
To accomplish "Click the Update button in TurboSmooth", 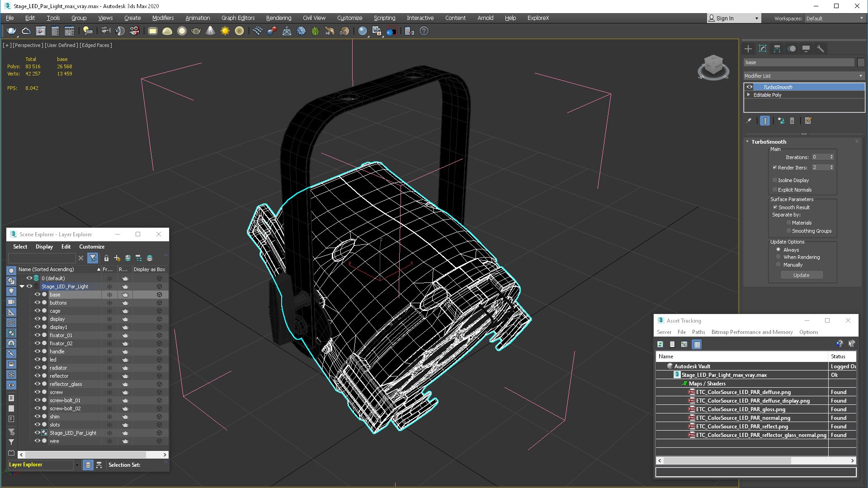I will 801,275.
